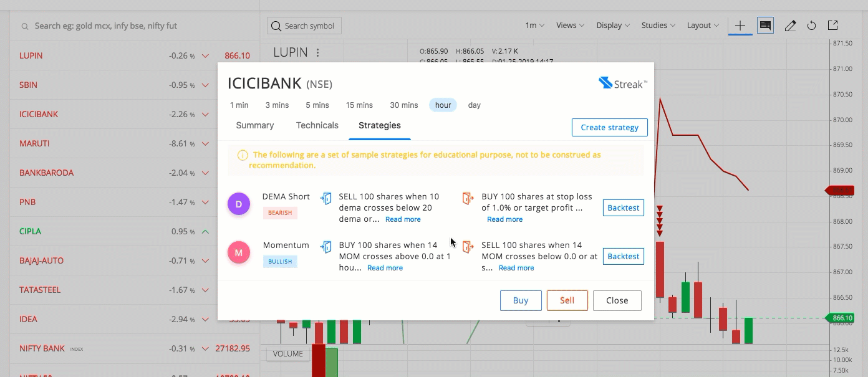Click the Streak logo in the dialog

click(622, 83)
